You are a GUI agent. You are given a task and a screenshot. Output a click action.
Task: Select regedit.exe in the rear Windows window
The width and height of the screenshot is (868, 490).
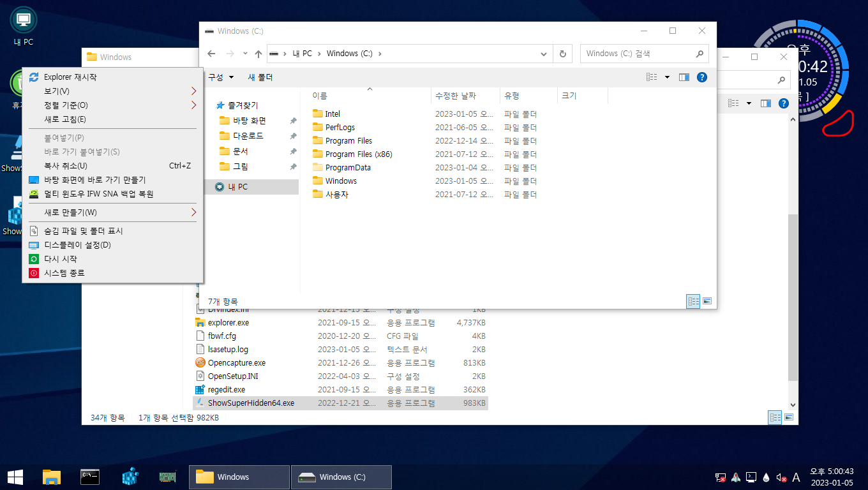pos(226,390)
